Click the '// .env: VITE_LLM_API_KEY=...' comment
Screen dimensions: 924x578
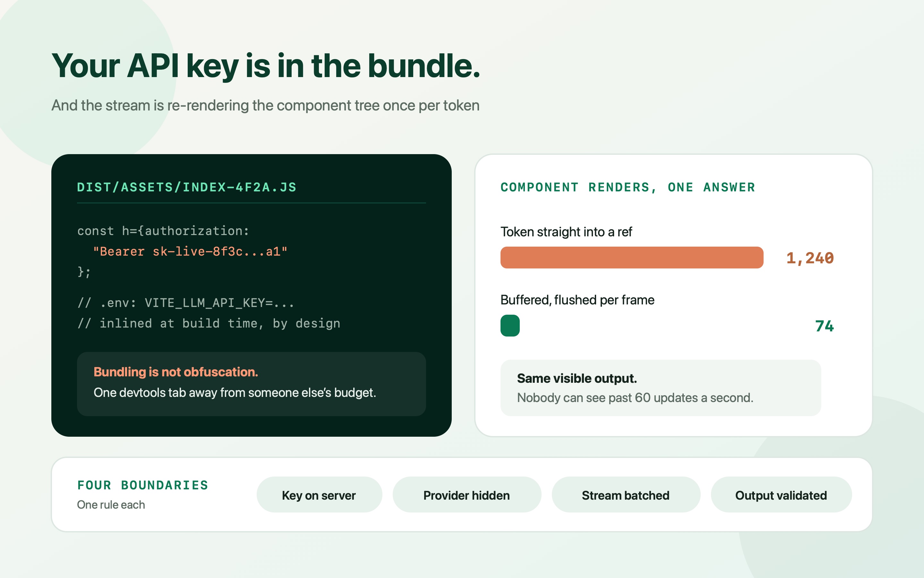coord(186,303)
